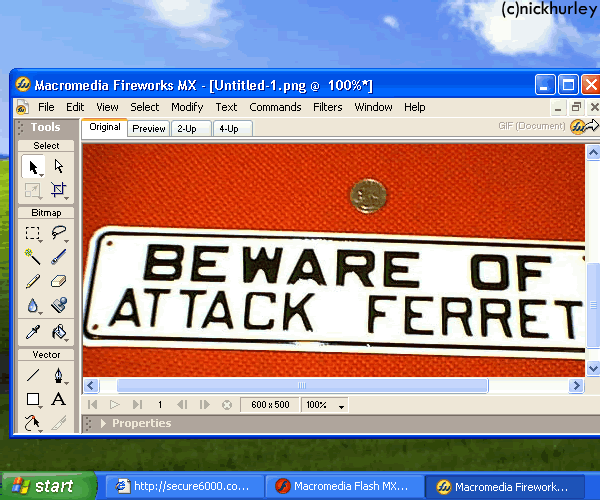Click the exit bitmap mode stop button
Image resolution: width=600 pixels, height=500 pixels.
coord(227,405)
